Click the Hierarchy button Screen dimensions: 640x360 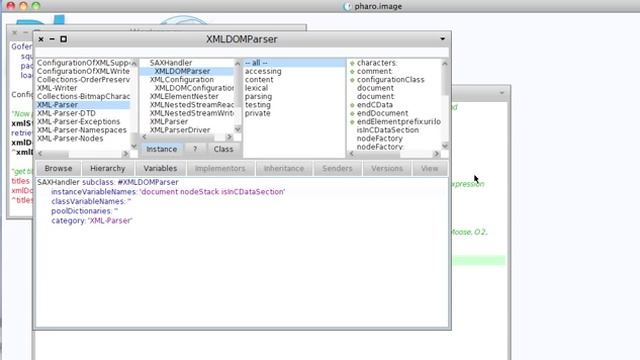(x=107, y=168)
